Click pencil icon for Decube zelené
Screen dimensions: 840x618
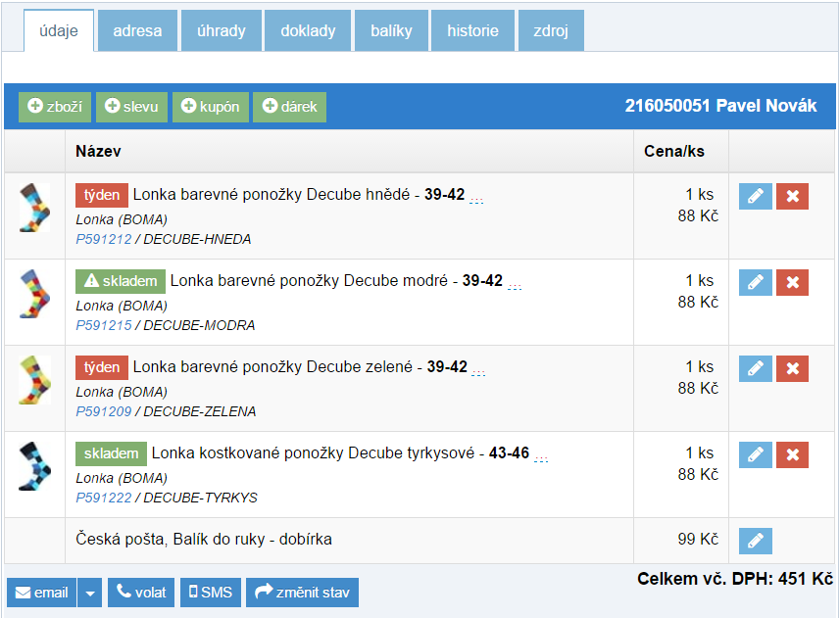coord(755,368)
